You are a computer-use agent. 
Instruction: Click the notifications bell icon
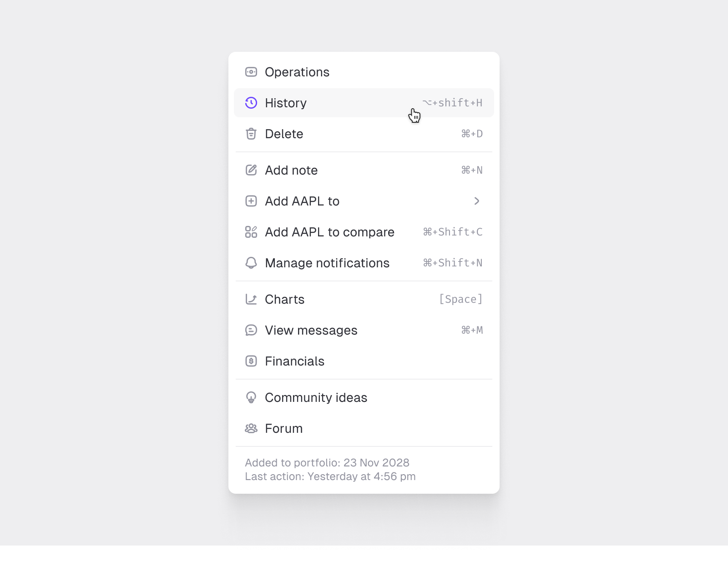tap(251, 263)
